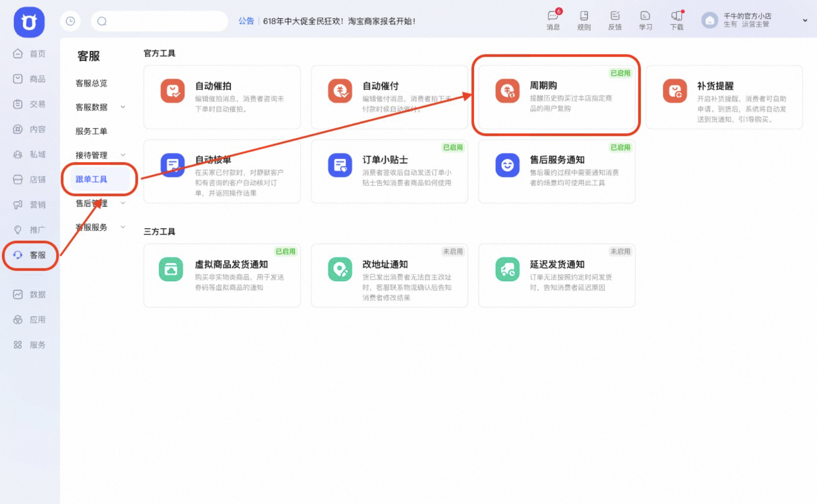
Task: Click the 官方工具 section heading
Action: click(160, 54)
